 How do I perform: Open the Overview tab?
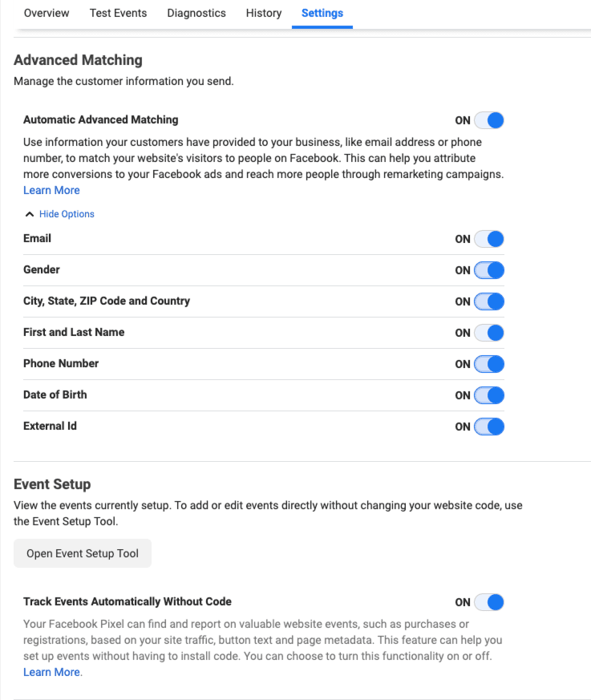coord(47,13)
